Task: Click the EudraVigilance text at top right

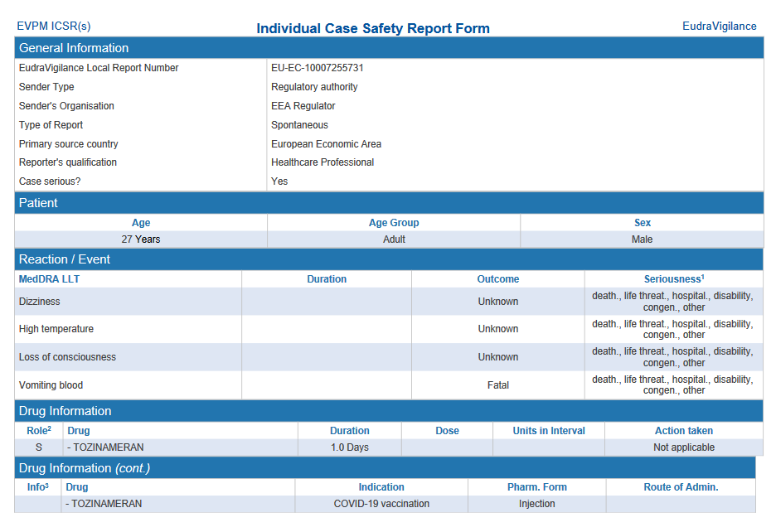Action: (719, 27)
